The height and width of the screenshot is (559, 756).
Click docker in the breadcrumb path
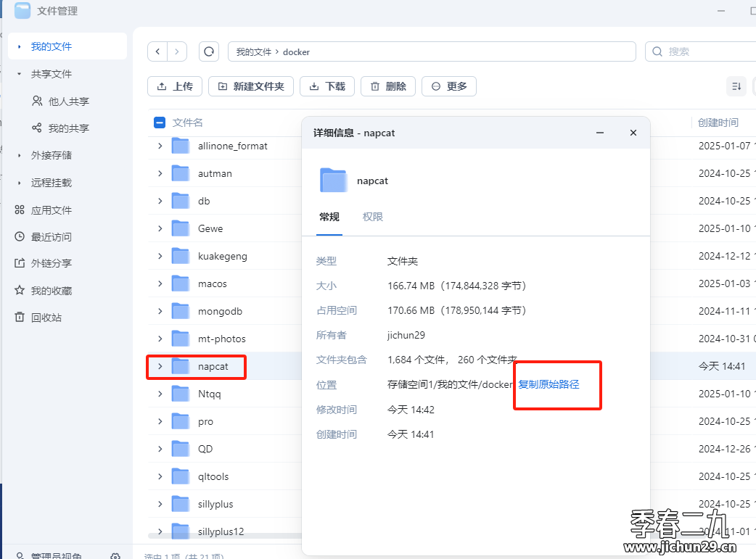[x=296, y=52]
